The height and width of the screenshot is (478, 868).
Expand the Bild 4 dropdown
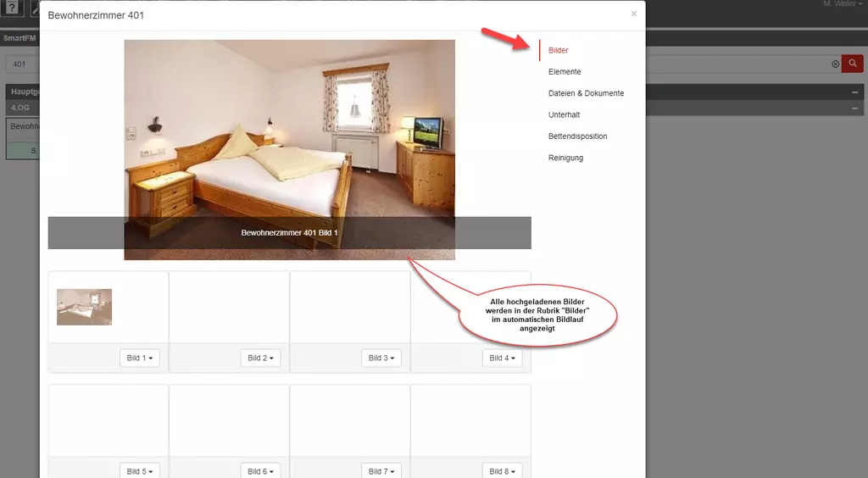[x=502, y=358]
